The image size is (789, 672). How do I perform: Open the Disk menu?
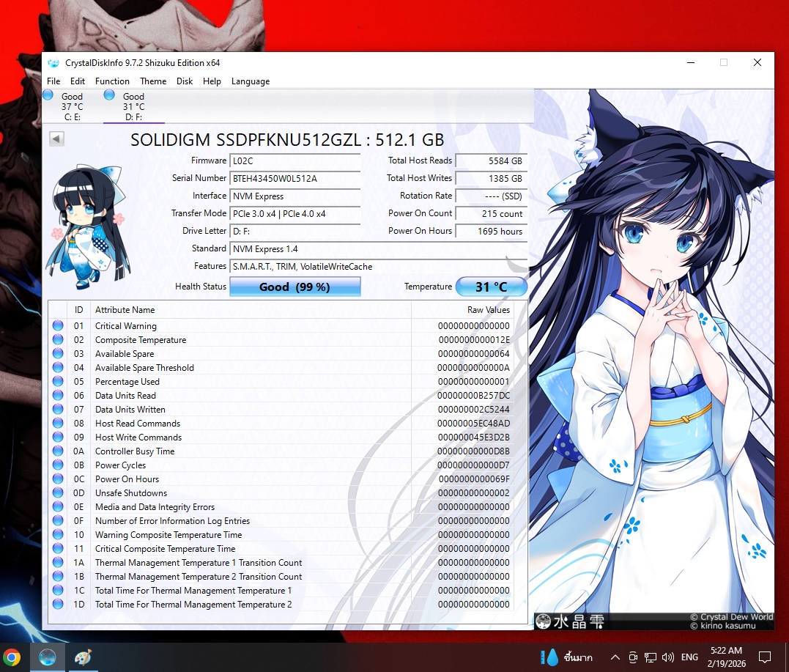185,81
